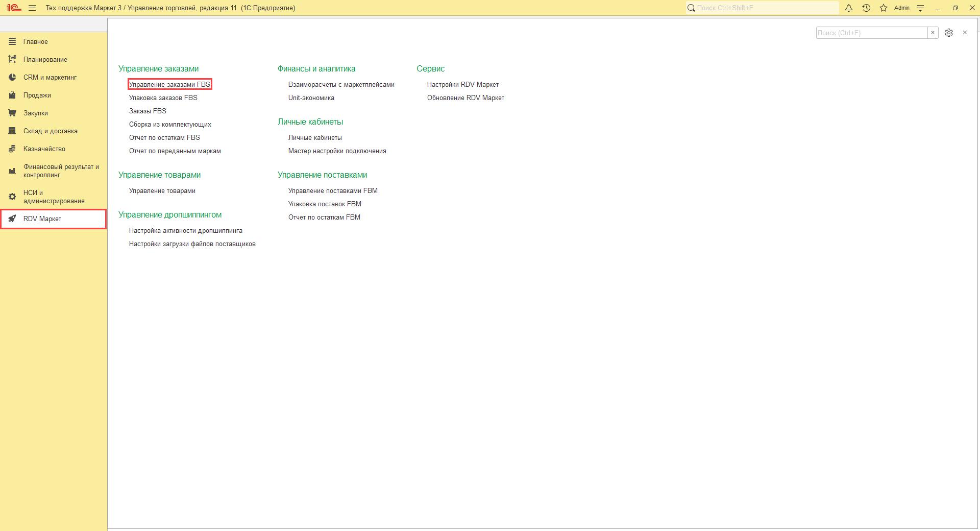Open Сборка из комплектующих
This screenshot has width=980, height=531.
[170, 124]
